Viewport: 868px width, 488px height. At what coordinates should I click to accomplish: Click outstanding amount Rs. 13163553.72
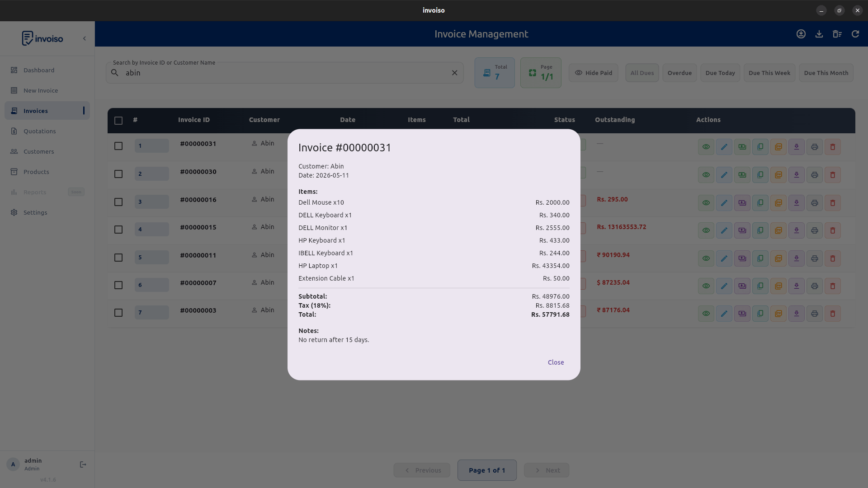tap(621, 227)
